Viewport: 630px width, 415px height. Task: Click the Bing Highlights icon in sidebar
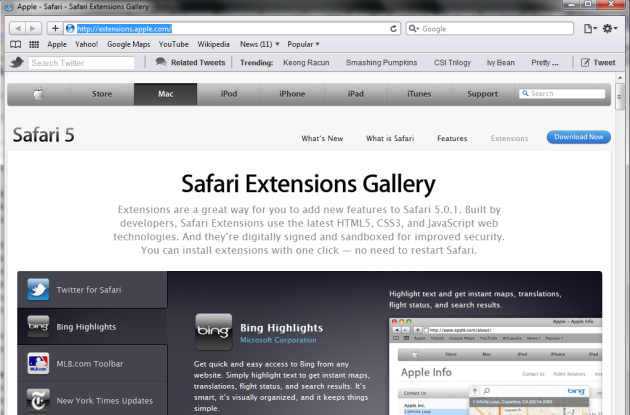pyautogui.click(x=38, y=326)
